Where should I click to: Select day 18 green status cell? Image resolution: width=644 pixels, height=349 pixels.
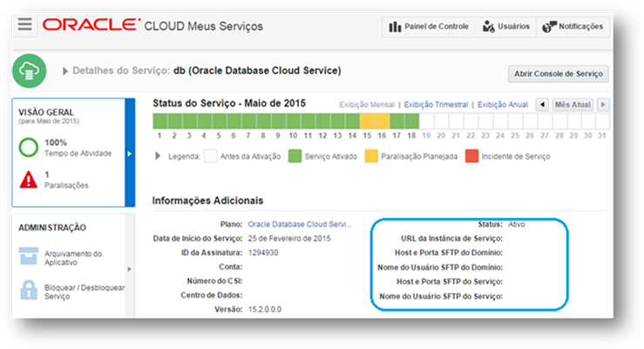[411, 121]
